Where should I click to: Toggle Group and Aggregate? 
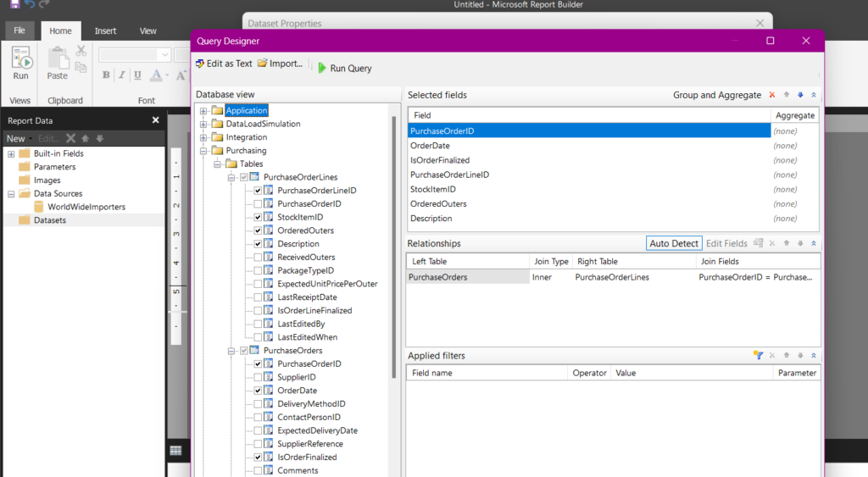[717, 95]
